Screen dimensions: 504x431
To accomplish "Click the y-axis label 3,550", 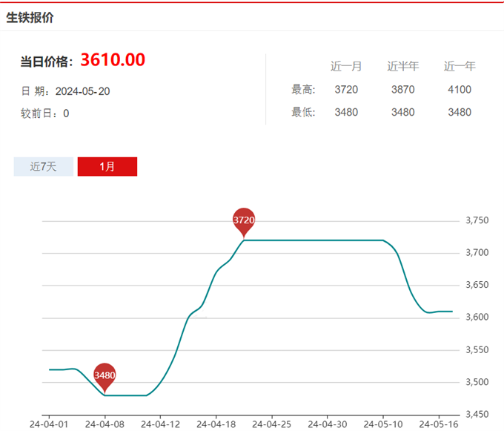I will point(477,349).
